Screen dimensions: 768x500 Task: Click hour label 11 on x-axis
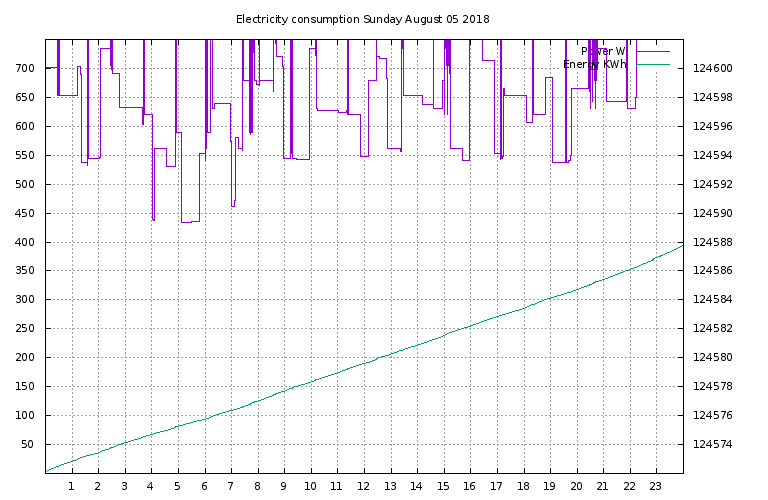click(x=336, y=486)
